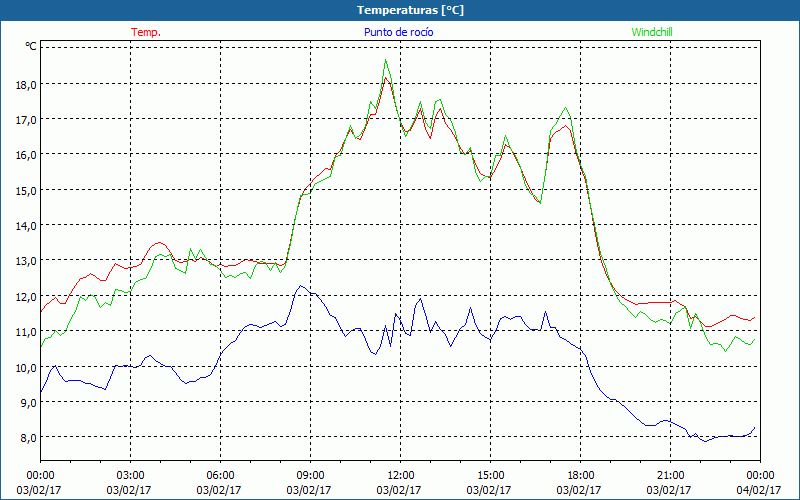Click the 21:00 time axis label
Image resolution: width=800 pixels, height=500 pixels.
coord(670,476)
